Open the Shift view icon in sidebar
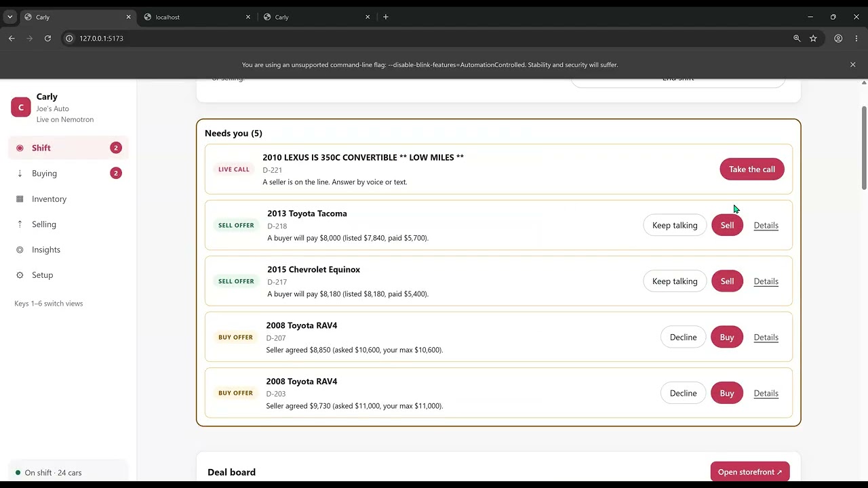This screenshot has height=488, width=868. point(20,148)
